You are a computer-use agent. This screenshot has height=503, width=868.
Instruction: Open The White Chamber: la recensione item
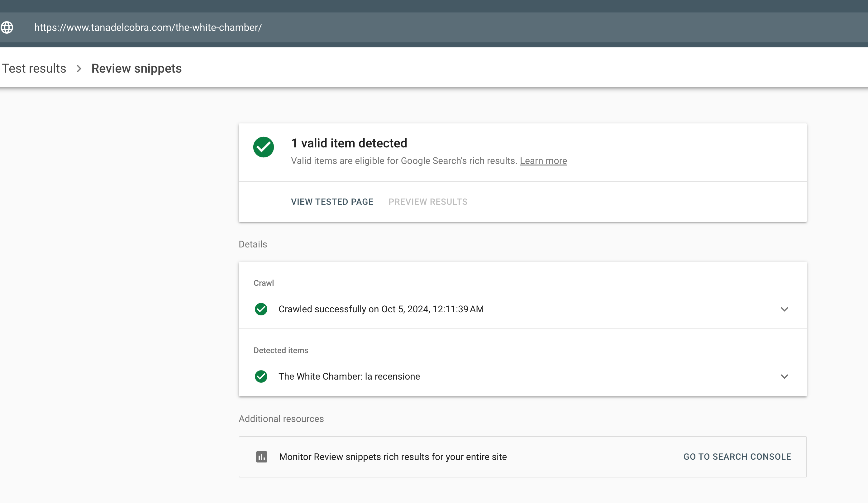click(349, 376)
